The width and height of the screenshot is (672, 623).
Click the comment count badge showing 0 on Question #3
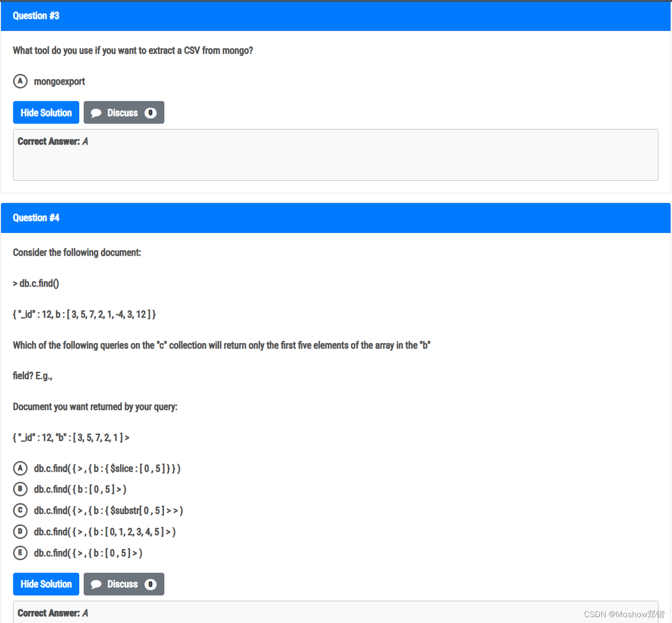click(x=150, y=113)
